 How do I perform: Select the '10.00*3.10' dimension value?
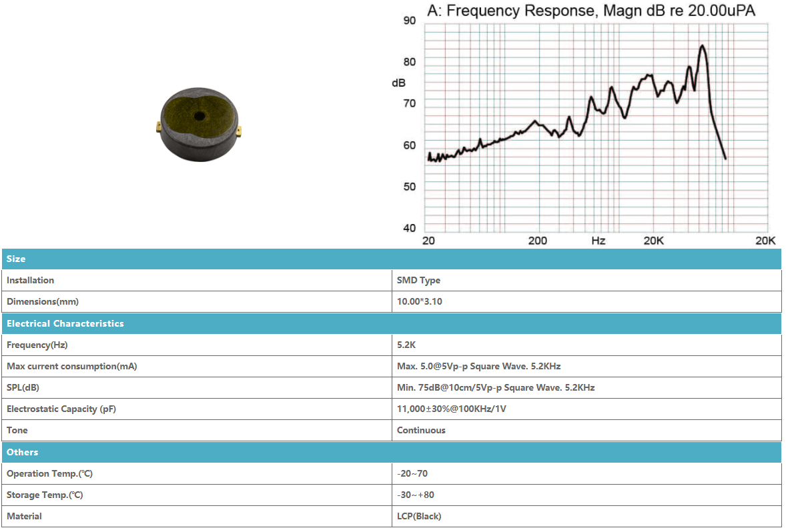420,301
